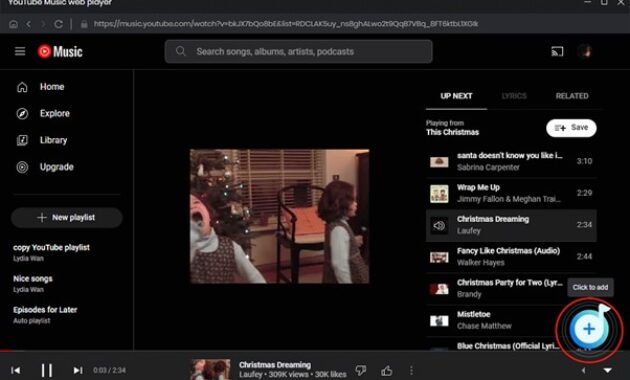Expand the left arrow player controls

[583, 370]
